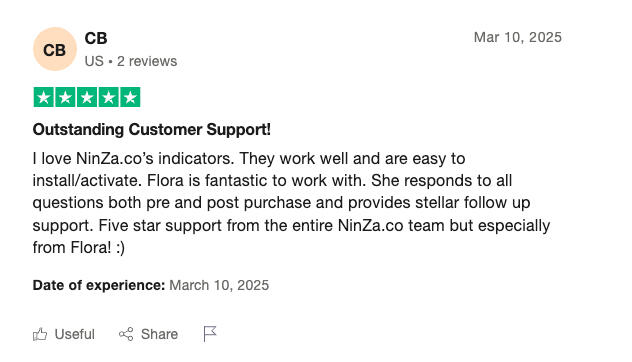Select the third green rating star

tap(87, 97)
